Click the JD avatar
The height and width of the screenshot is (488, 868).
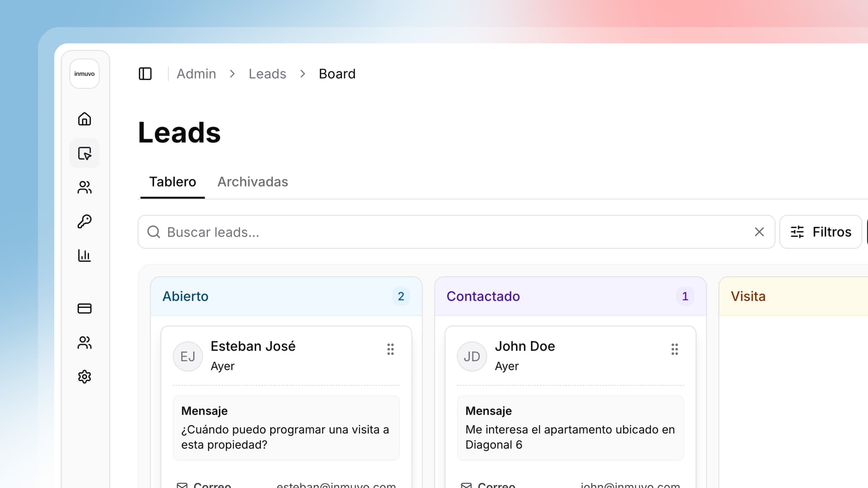pyautogui.click(x=472, y=357)
